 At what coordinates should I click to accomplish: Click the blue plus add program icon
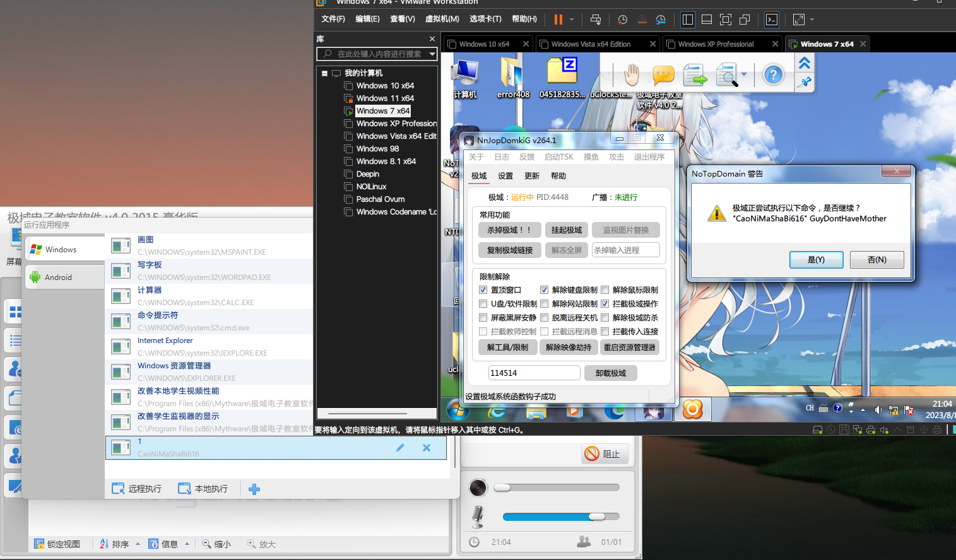pyautogui.click(x=254, y=489)
